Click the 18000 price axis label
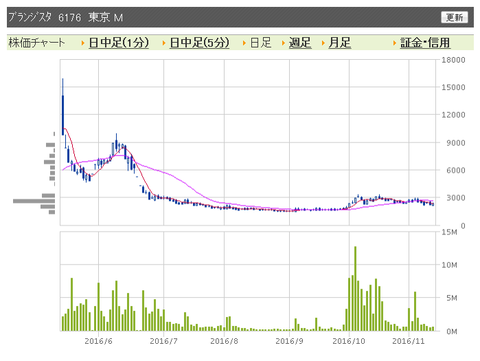Screen dimensions: 480x361 453,60
